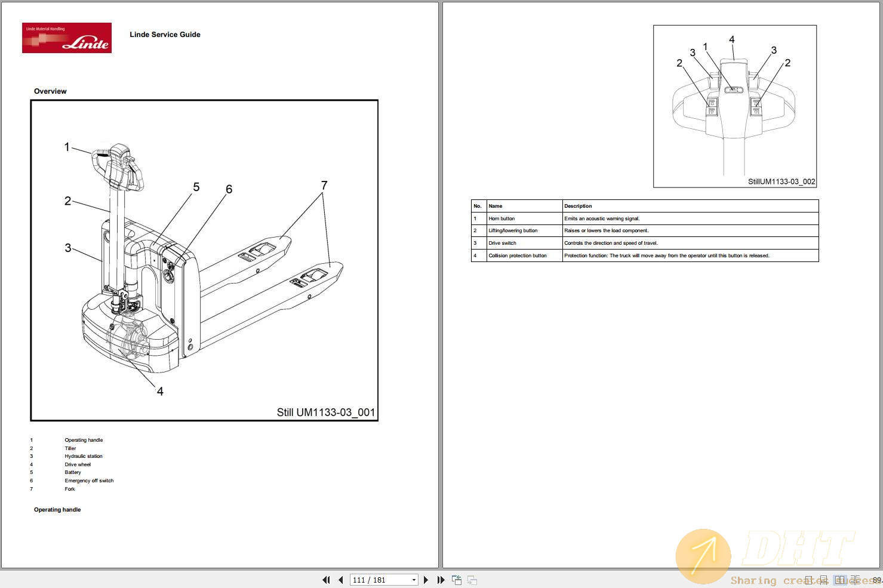The height and width of the screenshot is (588, 883).
Task: Click the 'Description' column header
Action: [x=690, y=206]
